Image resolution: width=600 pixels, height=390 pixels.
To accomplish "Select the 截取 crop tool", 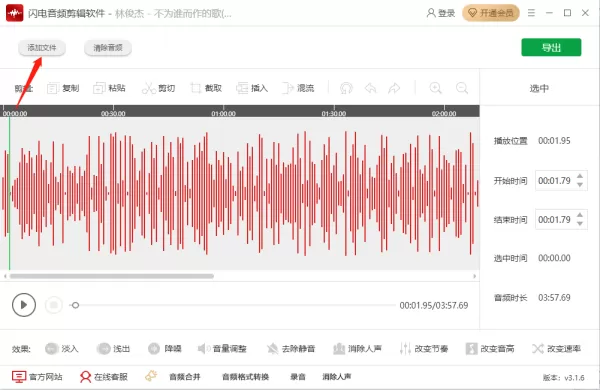I will tap(206, 88).
